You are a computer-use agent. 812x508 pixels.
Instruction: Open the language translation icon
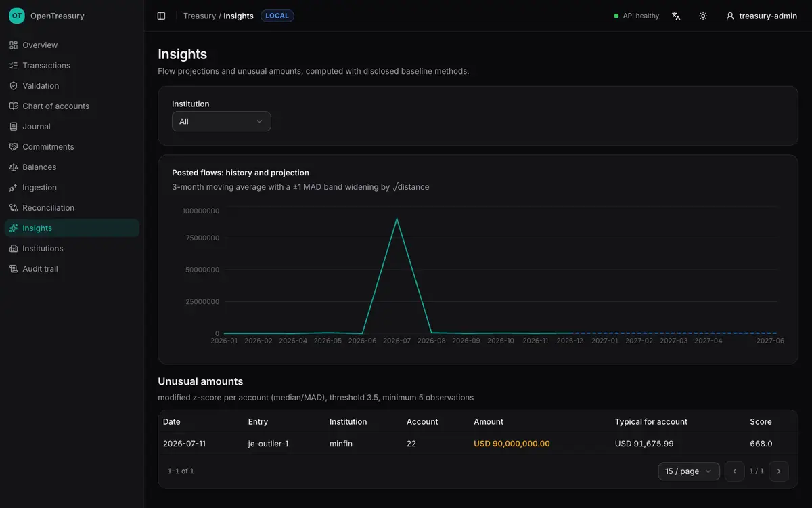pos(676,16)
